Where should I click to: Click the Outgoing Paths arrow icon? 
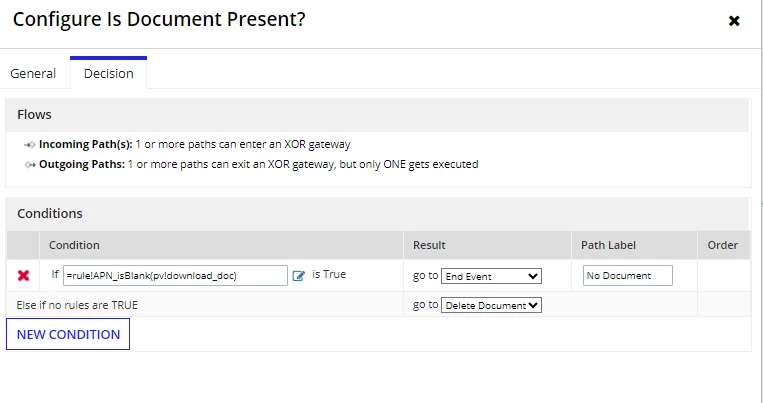[30, 165]
